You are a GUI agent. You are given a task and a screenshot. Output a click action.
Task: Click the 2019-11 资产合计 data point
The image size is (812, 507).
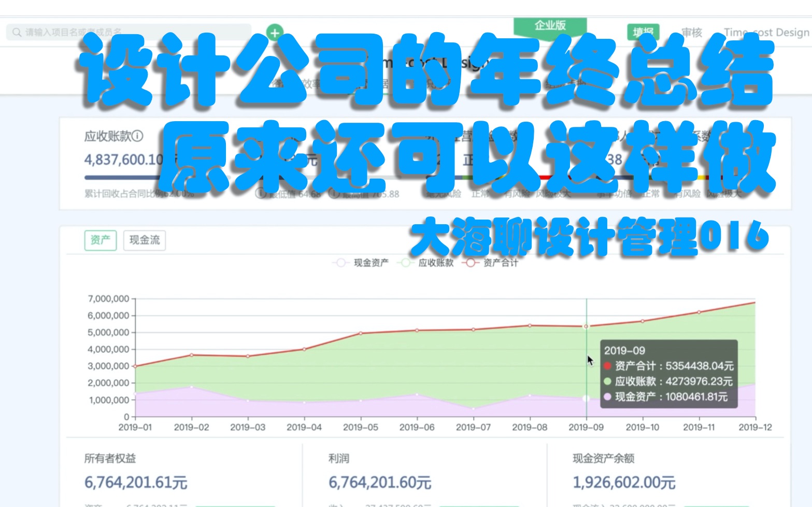(x=699, y=312)
